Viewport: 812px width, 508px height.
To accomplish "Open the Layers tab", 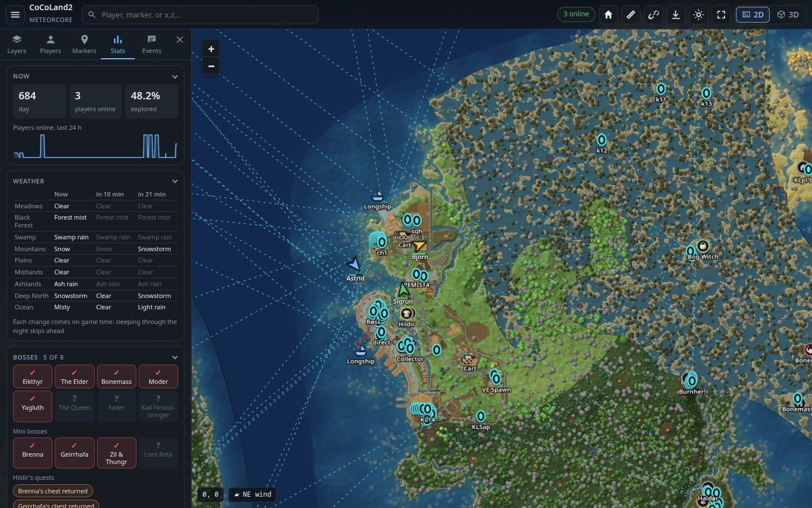I will pyautogui.click(x=17, y=44).
